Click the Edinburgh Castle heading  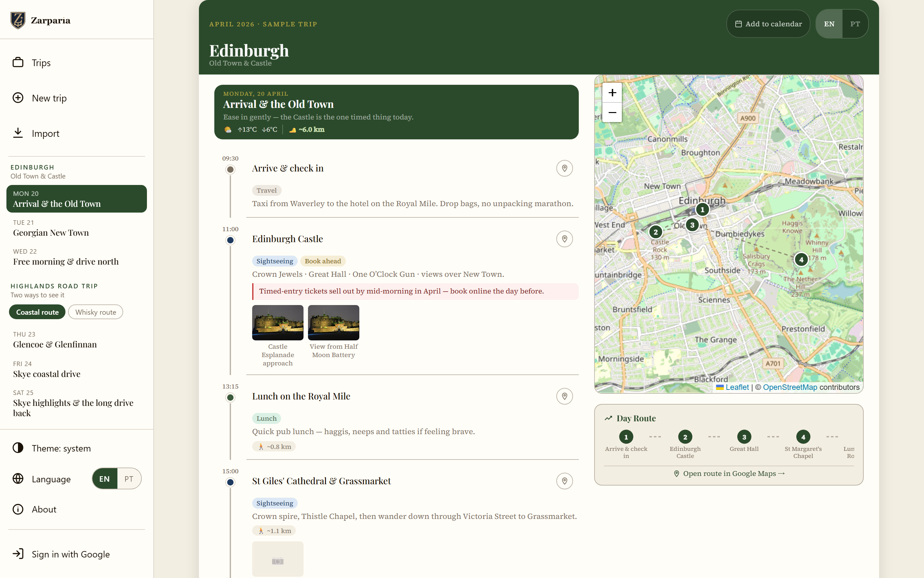click(x=287, y=239)
